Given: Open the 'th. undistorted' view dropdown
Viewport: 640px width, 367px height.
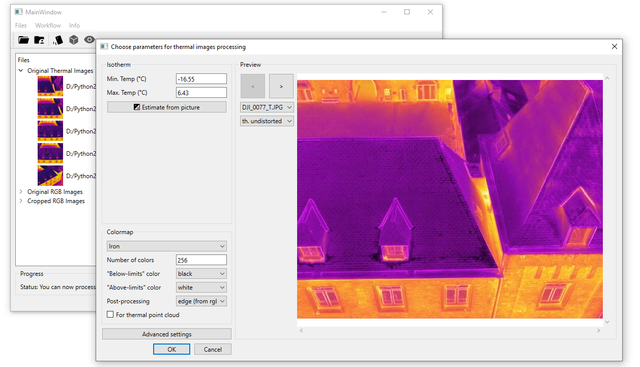Looking at the screenshot, I should tap(267, 121).
